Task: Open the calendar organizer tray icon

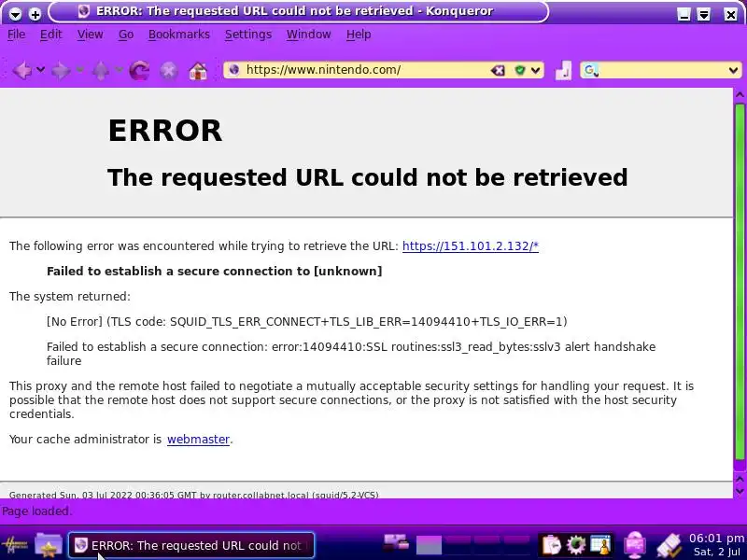Action: [600, 545]
